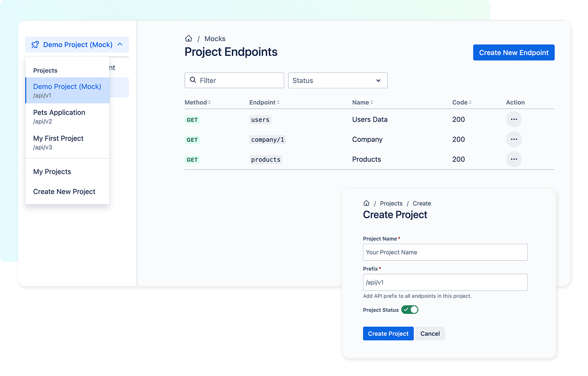Click the home icon in the Create Project breadcrumb
The height and width of the screenshot is (376, 588).
pyautogui.click(x=366, y=203)
